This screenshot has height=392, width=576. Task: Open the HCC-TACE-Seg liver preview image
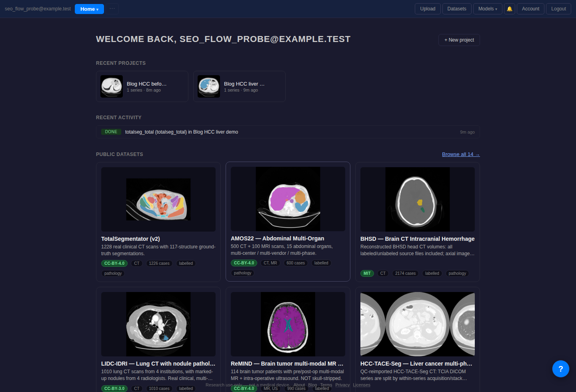tap(418, 324)
